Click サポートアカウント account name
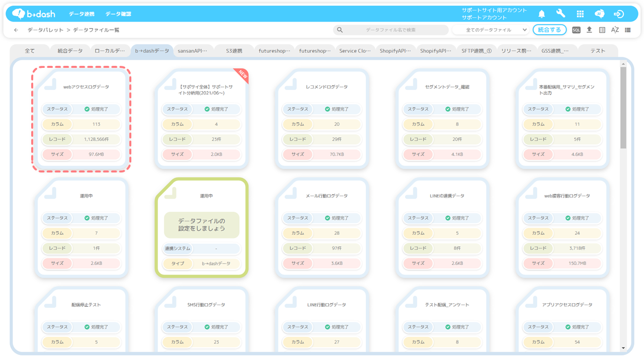 click(485, 18)
